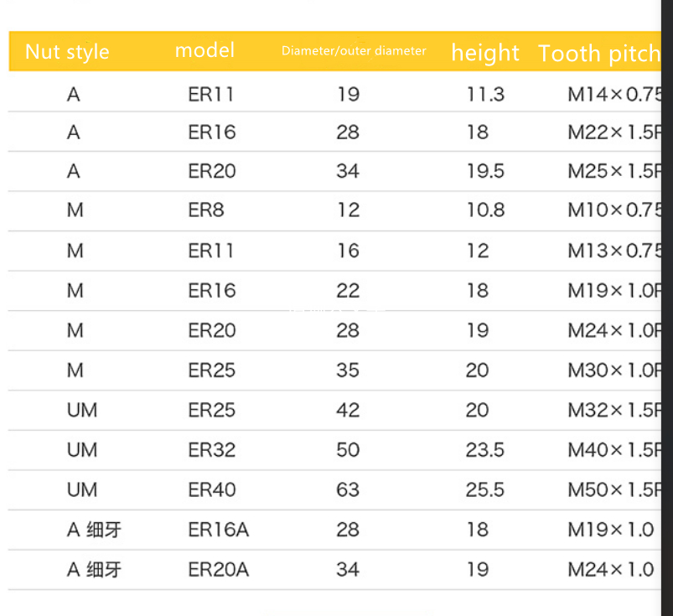This screenshot has width=673, height=616.
Task: Click the 23.5 height cell
Action: point(485,450)
